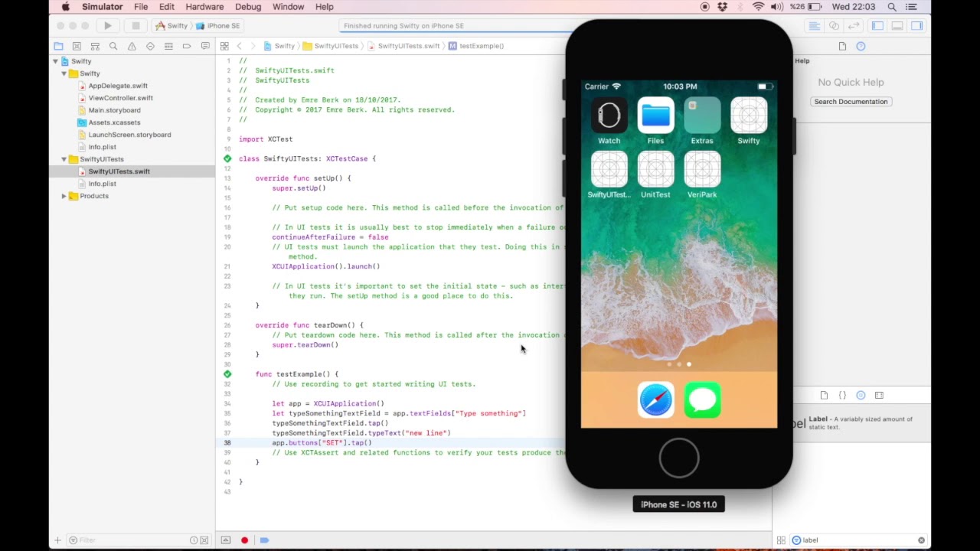Click the simulator Home button
The width and height of the screenshot is (980, 551).
[679, 458]
